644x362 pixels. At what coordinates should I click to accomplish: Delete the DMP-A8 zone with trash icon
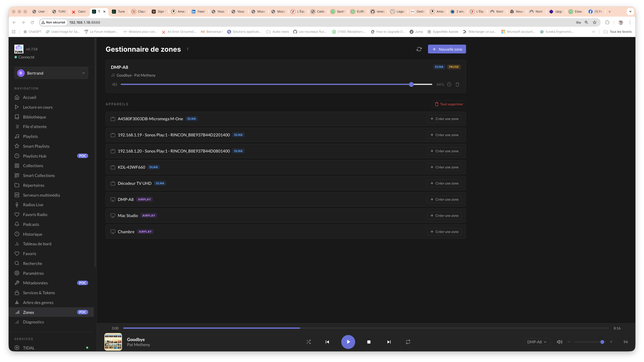(x=457, y=84)
